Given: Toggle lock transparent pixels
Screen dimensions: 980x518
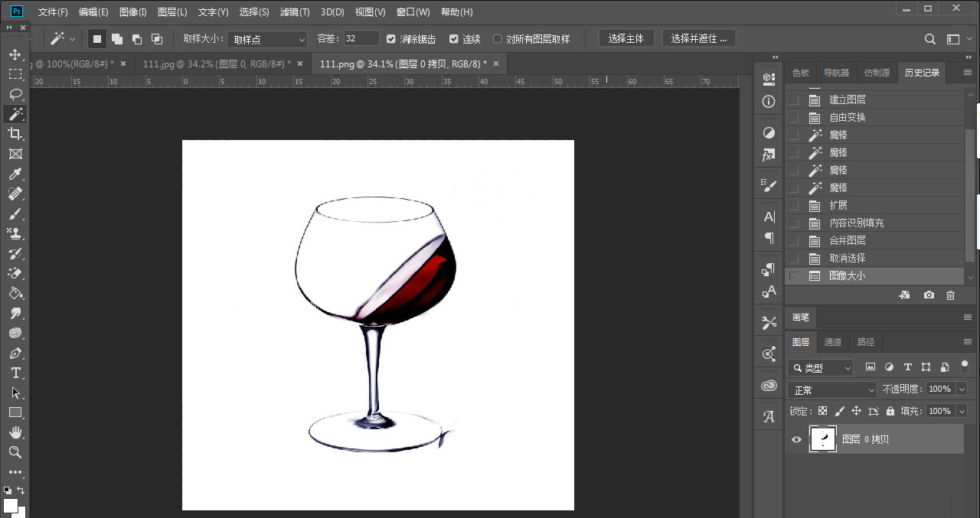Looking at the screenshot, I should pos(822,411).
